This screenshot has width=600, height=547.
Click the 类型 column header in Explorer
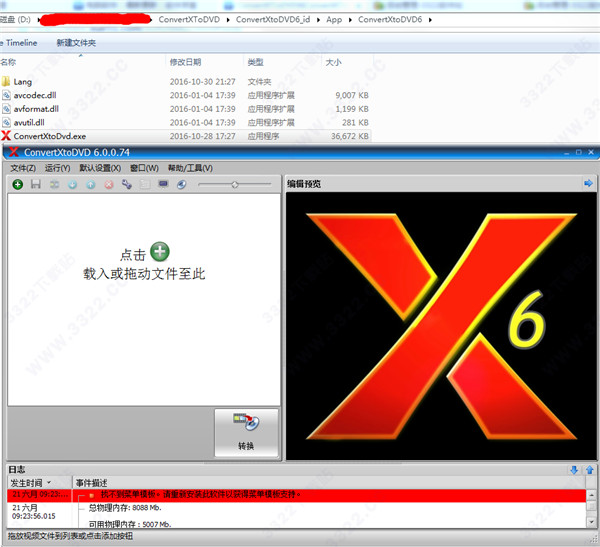click(256, 62)
